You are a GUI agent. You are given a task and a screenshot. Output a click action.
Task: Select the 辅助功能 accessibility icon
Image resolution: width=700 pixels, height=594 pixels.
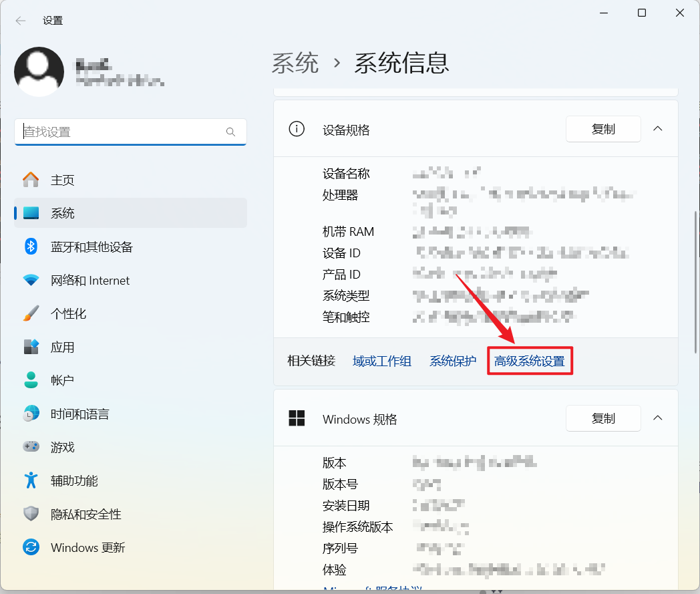tap(30, 480)
